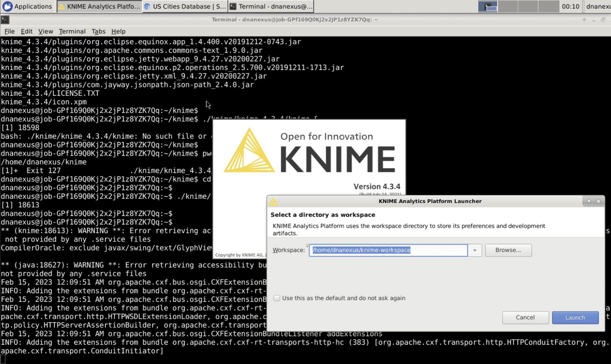Switch to Terminal taskbar window button
The image size is (611, 364).
click(271, 7)
